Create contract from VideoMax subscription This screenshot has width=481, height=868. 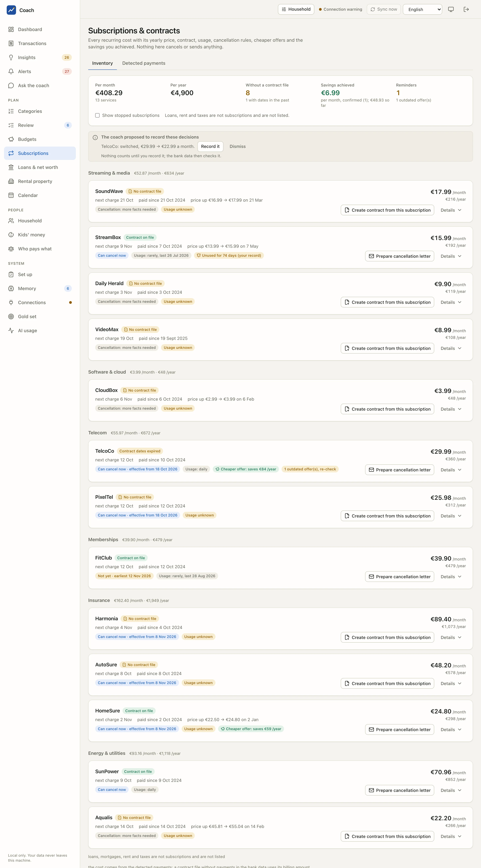(387, 348)
